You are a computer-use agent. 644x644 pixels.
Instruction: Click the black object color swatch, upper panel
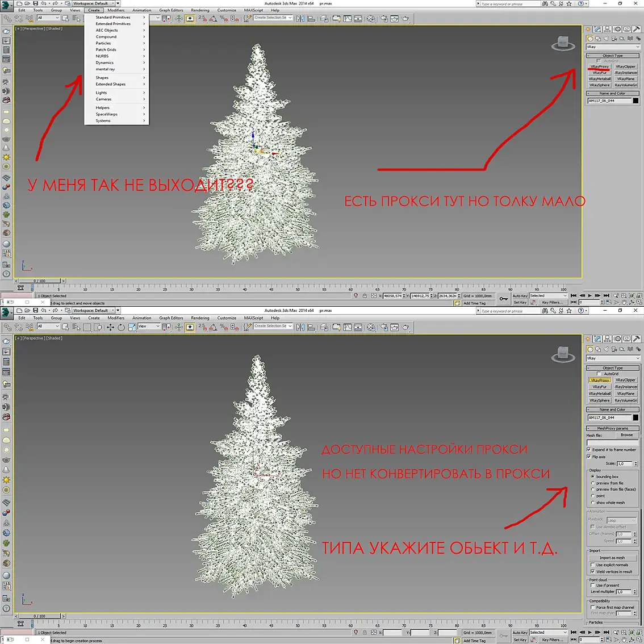(636, 101)
